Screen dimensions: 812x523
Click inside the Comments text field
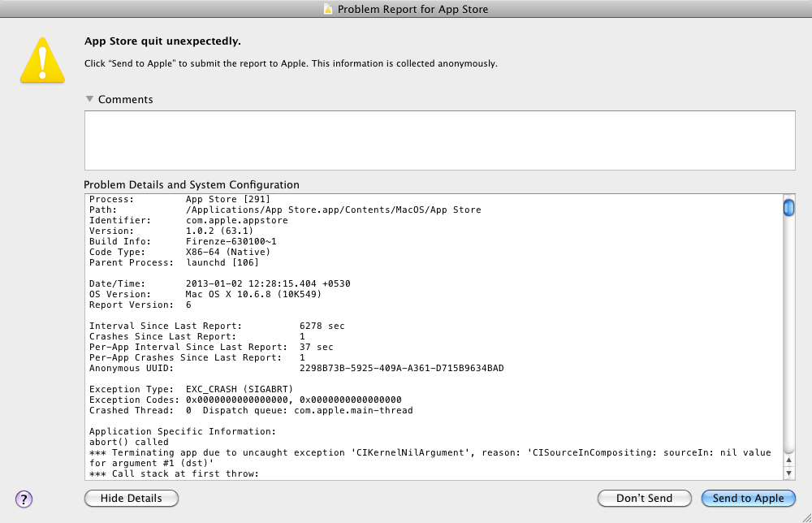tap(439, 140)
